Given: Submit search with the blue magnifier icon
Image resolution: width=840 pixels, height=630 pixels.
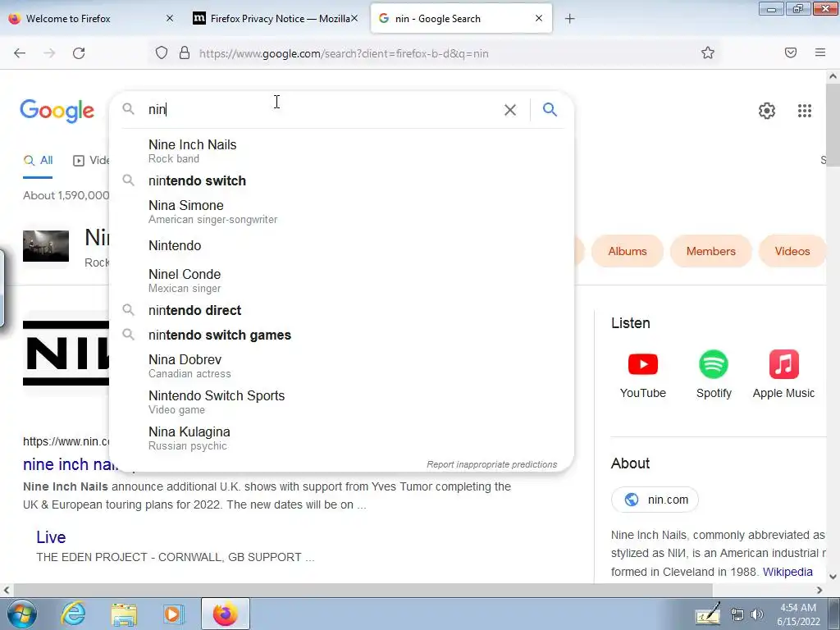Looking at the screenshot, I should click(550, 110).
